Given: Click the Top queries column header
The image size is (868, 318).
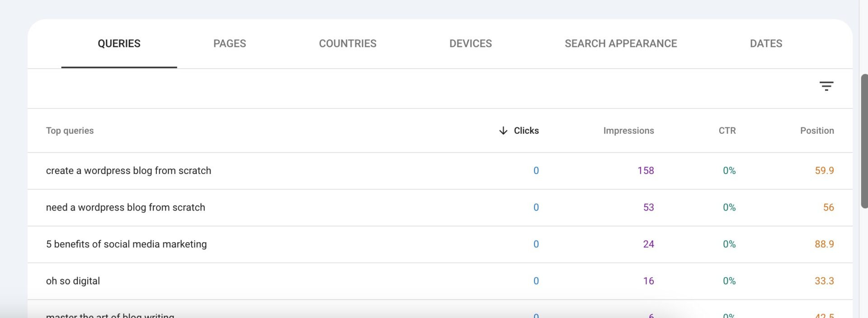Looking at the screenshot, I should (70, 131).
